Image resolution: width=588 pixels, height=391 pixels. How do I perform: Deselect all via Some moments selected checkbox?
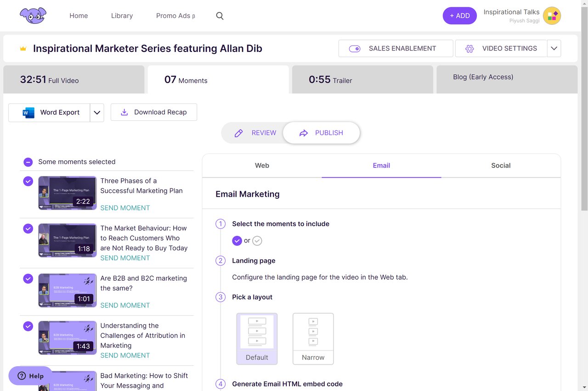28,162
